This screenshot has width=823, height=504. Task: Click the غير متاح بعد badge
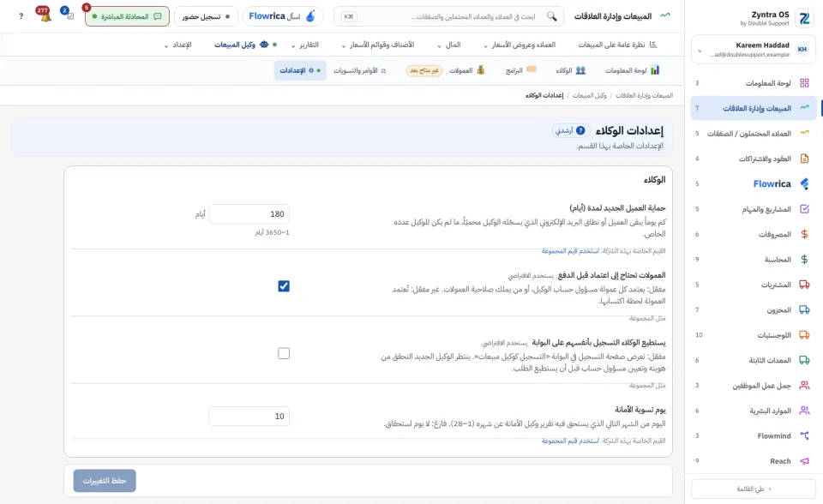pyautogui.click(x=424, y=70)
